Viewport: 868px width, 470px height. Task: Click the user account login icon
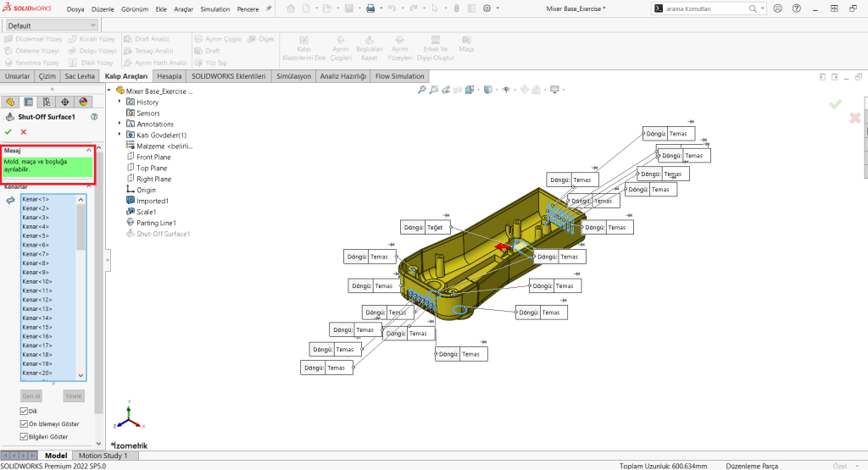778,8
